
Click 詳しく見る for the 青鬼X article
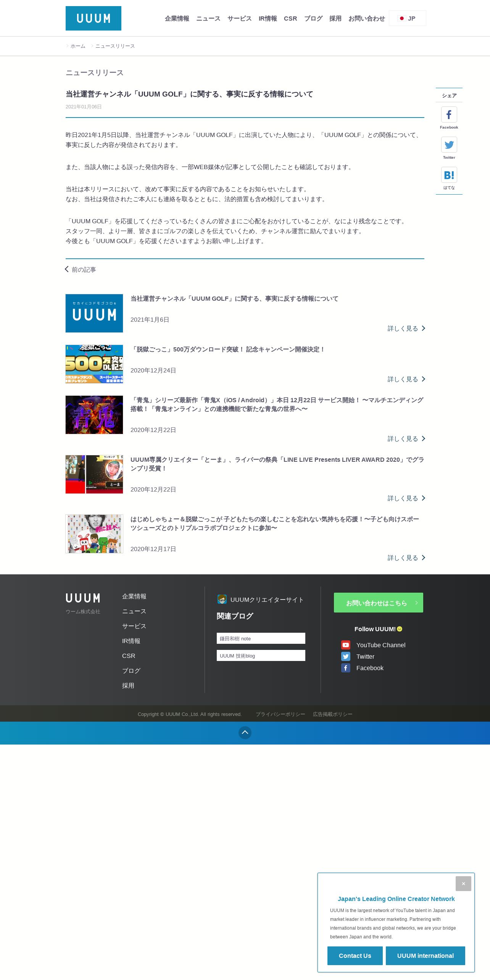(x=406, y=439)
